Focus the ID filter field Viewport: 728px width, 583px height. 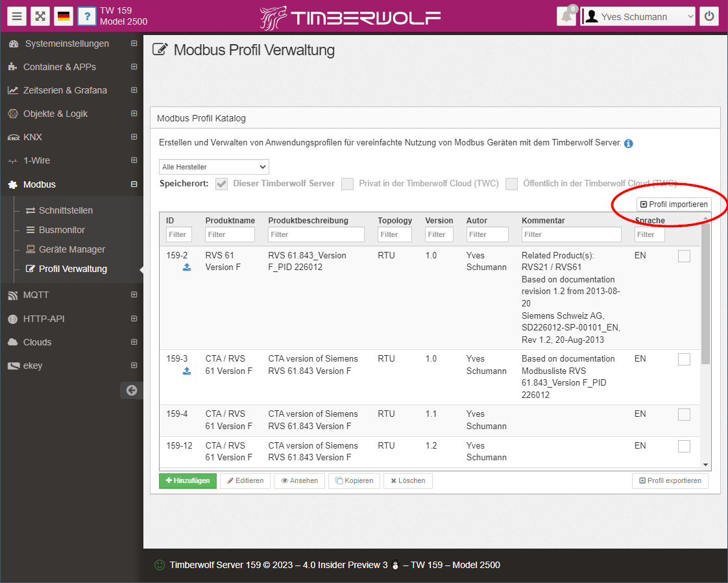pos(178,234)
